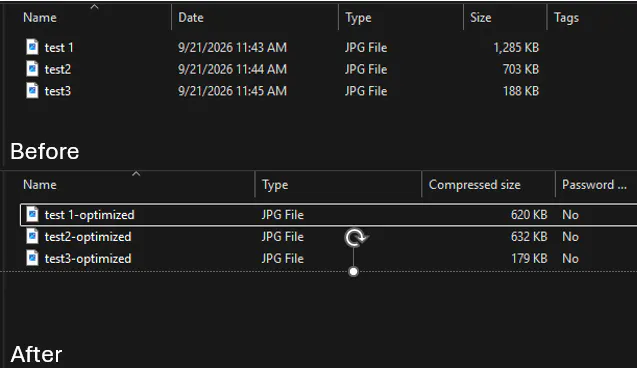Click JPG File type for test 1-optimized
The image size is (637, 368).
click(x=283, y=214)
